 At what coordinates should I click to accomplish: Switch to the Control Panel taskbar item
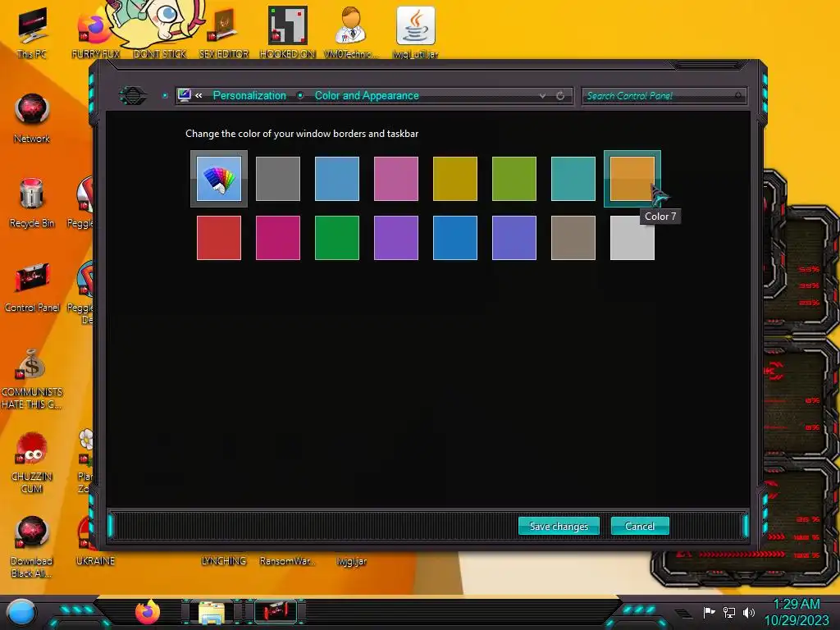coord(276,612)
